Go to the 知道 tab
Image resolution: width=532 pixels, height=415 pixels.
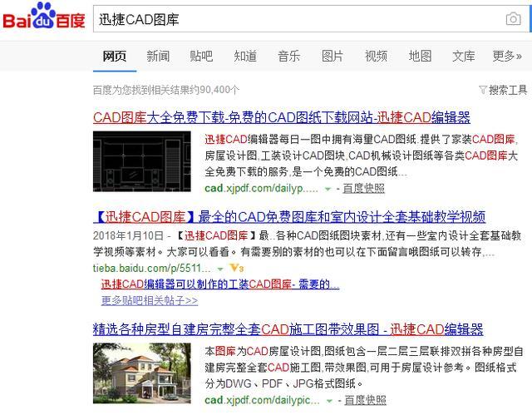point(245,56)
